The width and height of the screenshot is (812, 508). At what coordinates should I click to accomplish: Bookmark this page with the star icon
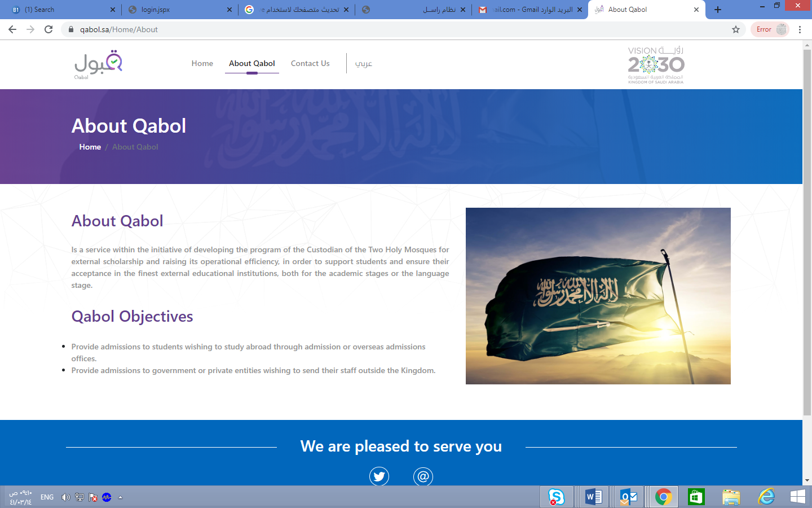pyautogui.click(x=736, y=29)
